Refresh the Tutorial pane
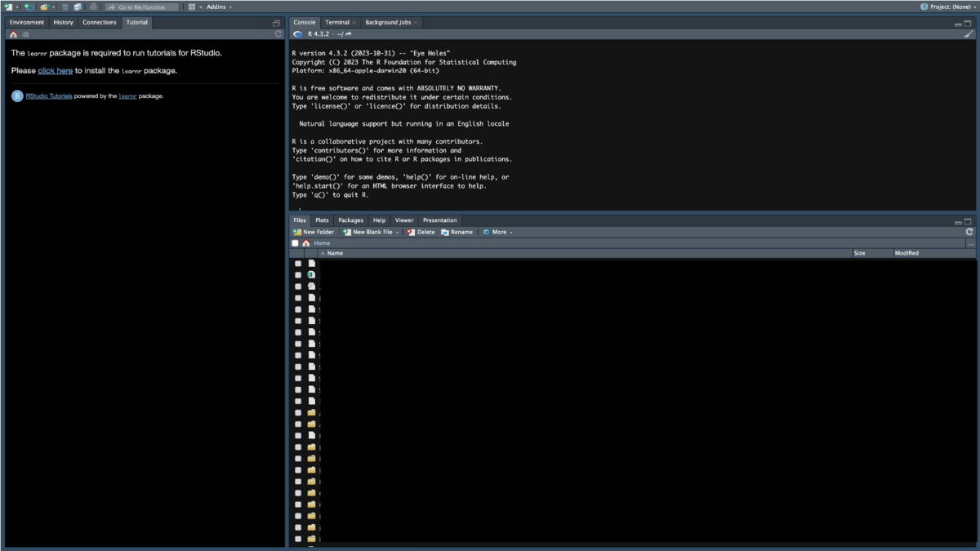The width and height of the screenshot is (980, 551). (278, 34)
